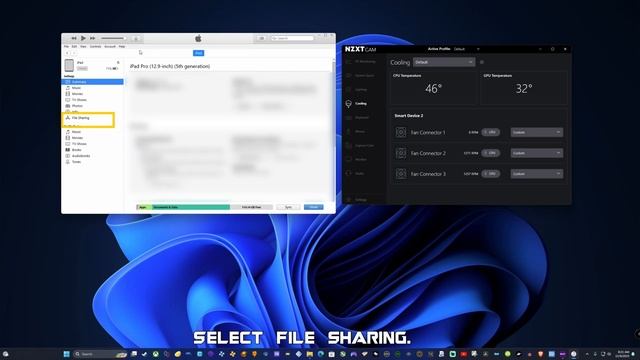Screen dimensions: 640x360
Task: Toggle the CPU pill for Fan Connector 2
Action: click(x=491, y=153)
